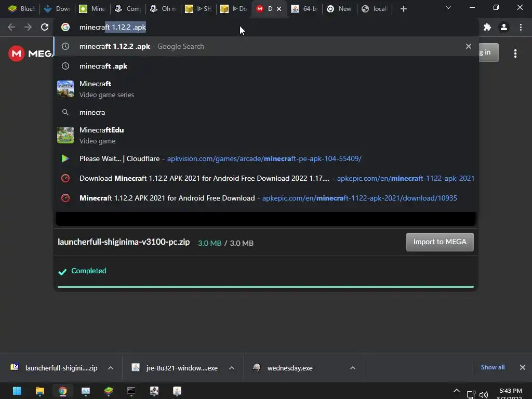This screenshot has height=399, width=532.
Task: Click the launcherfull-shiginima-v3100-pc.zip file name
Action: pyautogui.click(x=124, y=242)
